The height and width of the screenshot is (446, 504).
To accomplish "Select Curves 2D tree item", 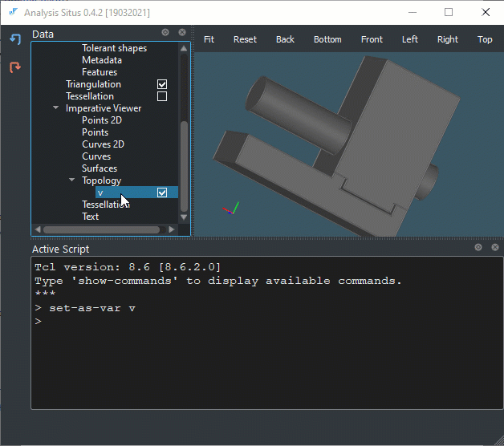I will (104, 144).
